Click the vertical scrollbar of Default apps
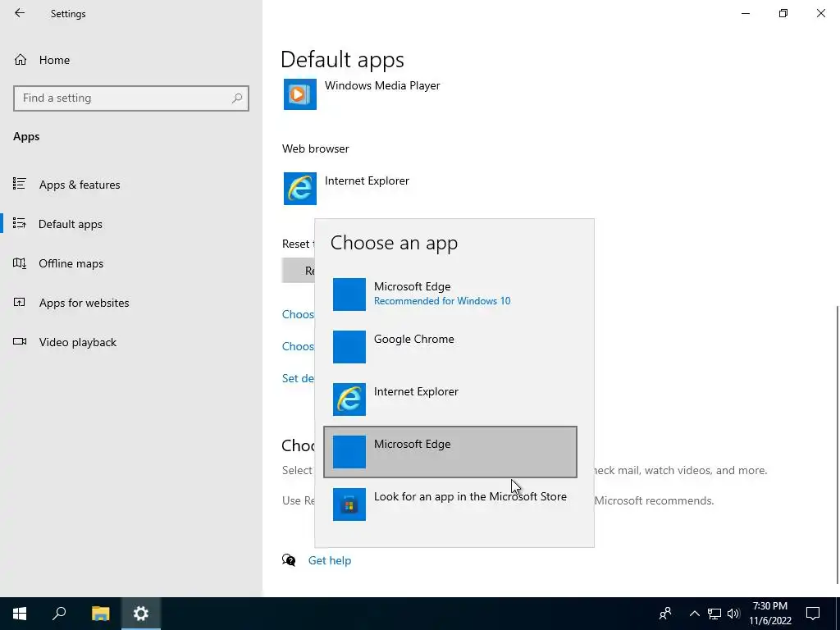 [838, 445]
